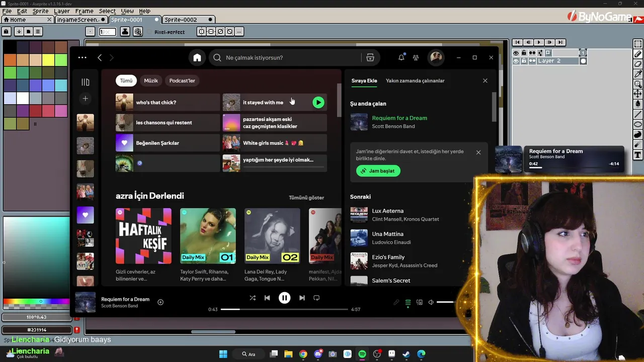Image resolution: width=644 pixels, height=362 pixels.
Task: Mute Spotify with the speaker icon
Action: pyautogui.click(x=431, y=302)
